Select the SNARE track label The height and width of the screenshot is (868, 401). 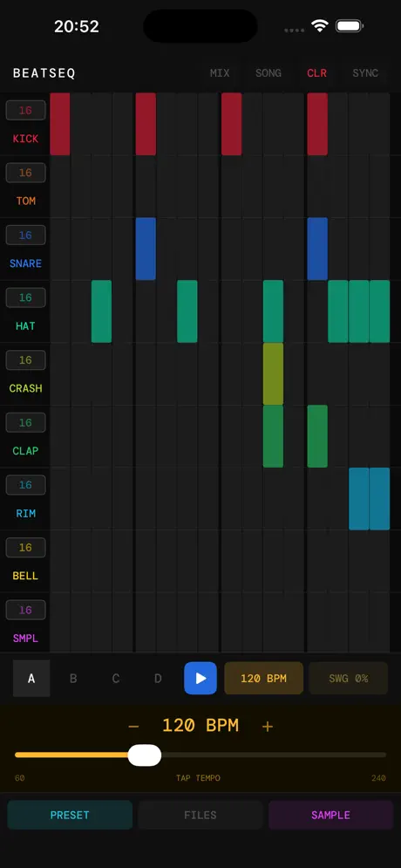[25, 263]
